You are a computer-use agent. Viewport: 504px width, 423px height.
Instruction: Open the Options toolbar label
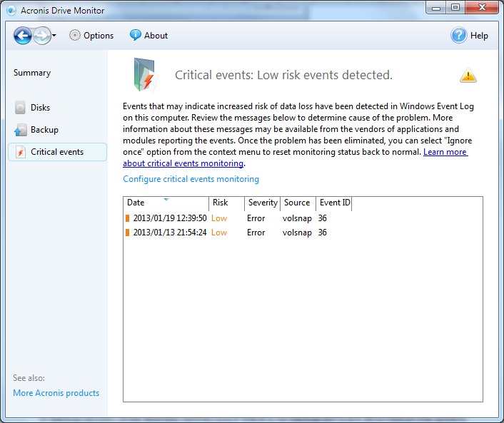99,36
